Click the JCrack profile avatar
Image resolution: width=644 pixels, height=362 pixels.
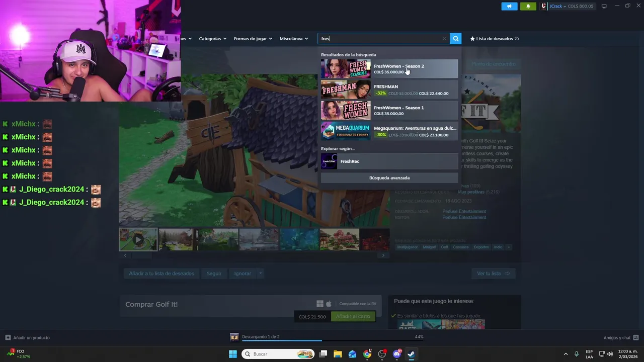tap(544, 6)
